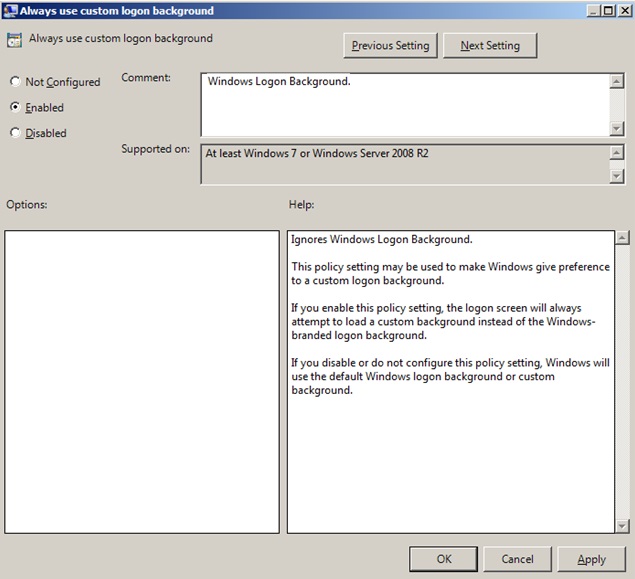Click the policy setting icon beside the heading
This screenshot has height=579, width=635.
15,40
